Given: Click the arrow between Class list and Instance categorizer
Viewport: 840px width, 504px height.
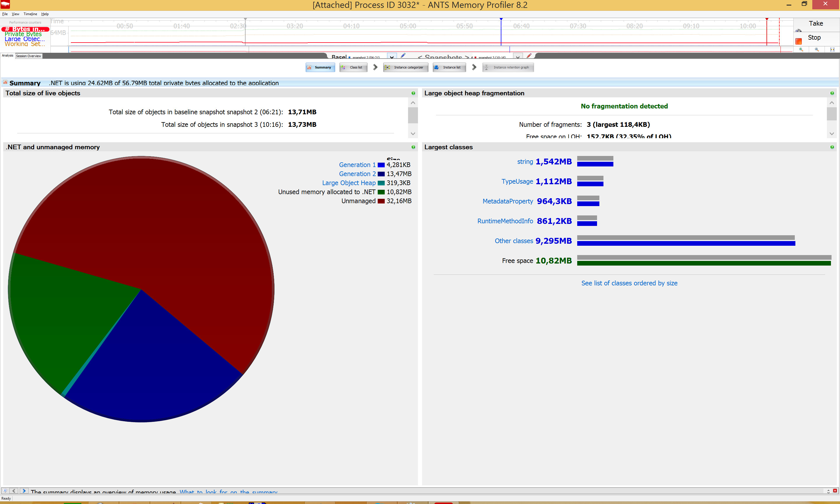Looking at the screenshot, I should 375,67.
